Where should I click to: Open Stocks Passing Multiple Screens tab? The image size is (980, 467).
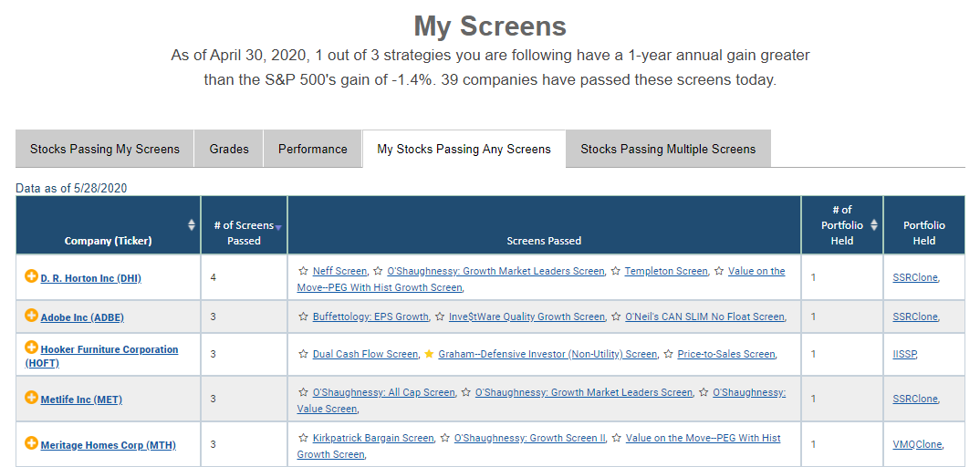point(668,149)
